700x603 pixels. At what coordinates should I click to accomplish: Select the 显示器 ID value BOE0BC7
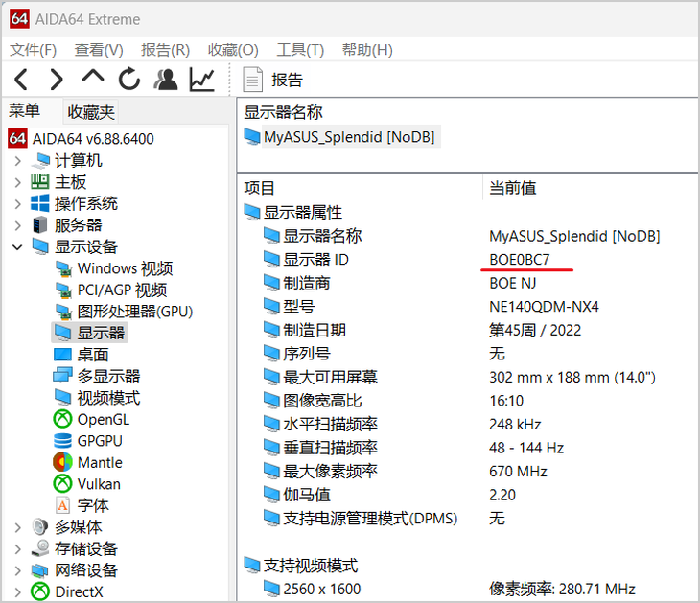click(x=520, y=260)
